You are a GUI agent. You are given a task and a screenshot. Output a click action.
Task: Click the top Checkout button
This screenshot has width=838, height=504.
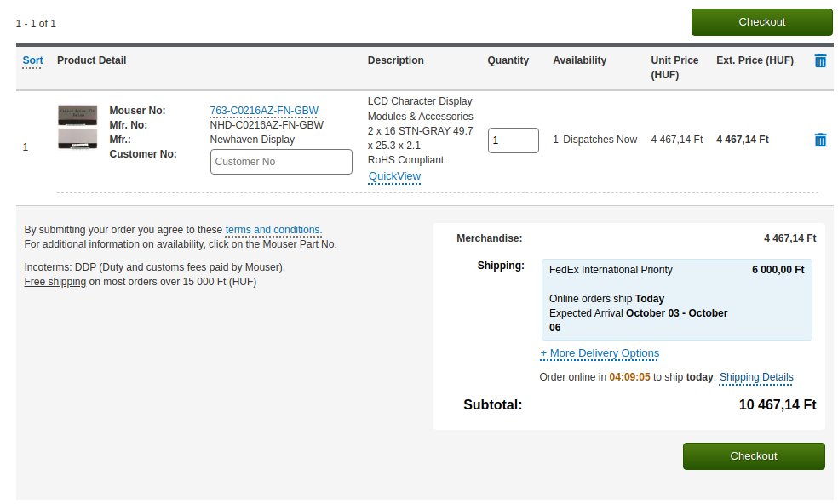tap(761, 22)
